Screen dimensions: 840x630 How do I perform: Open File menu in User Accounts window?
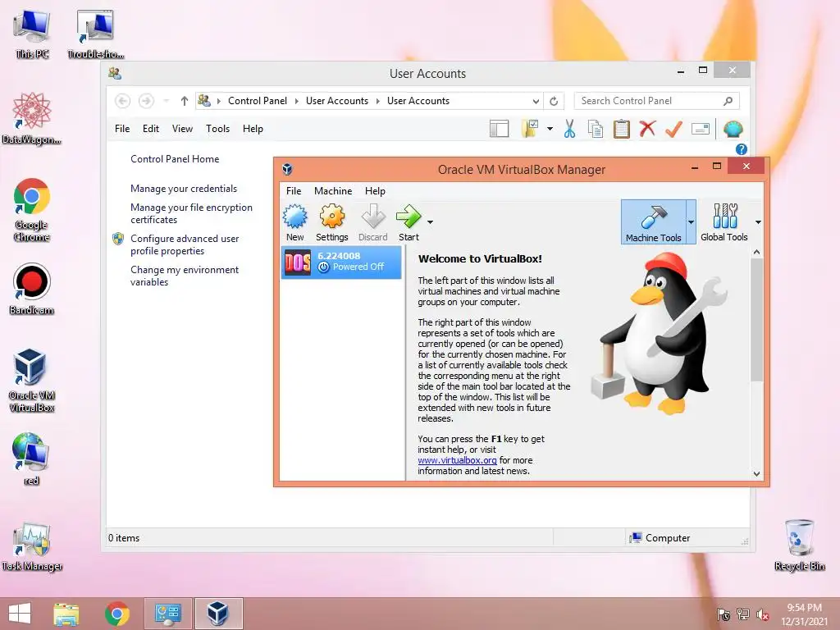tap(122, 129)
